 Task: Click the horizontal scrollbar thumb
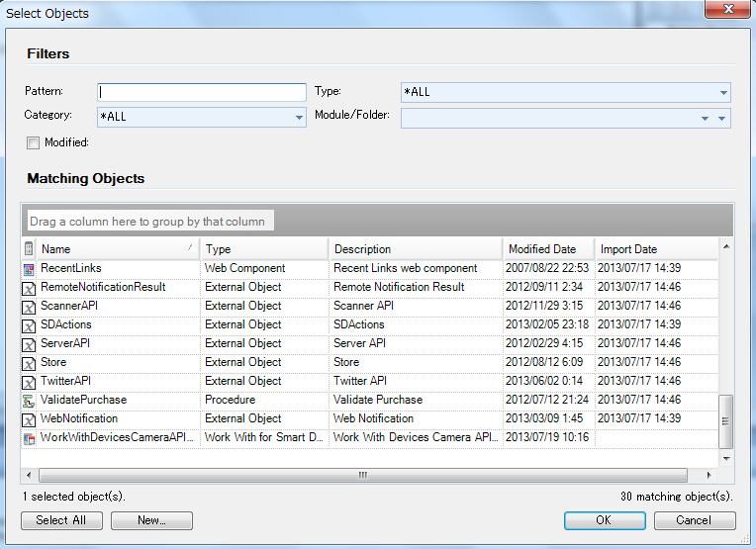[363, 475]
